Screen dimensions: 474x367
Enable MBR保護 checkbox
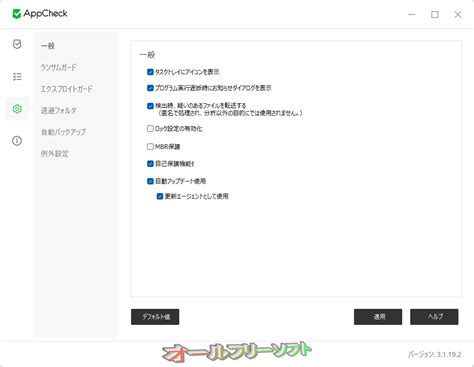[150, 146]
